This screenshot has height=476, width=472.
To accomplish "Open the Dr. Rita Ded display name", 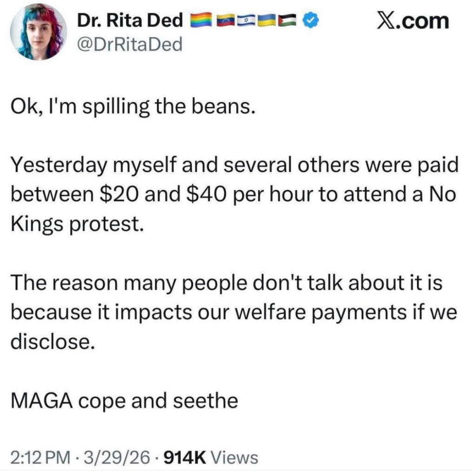I will [129, 21].
